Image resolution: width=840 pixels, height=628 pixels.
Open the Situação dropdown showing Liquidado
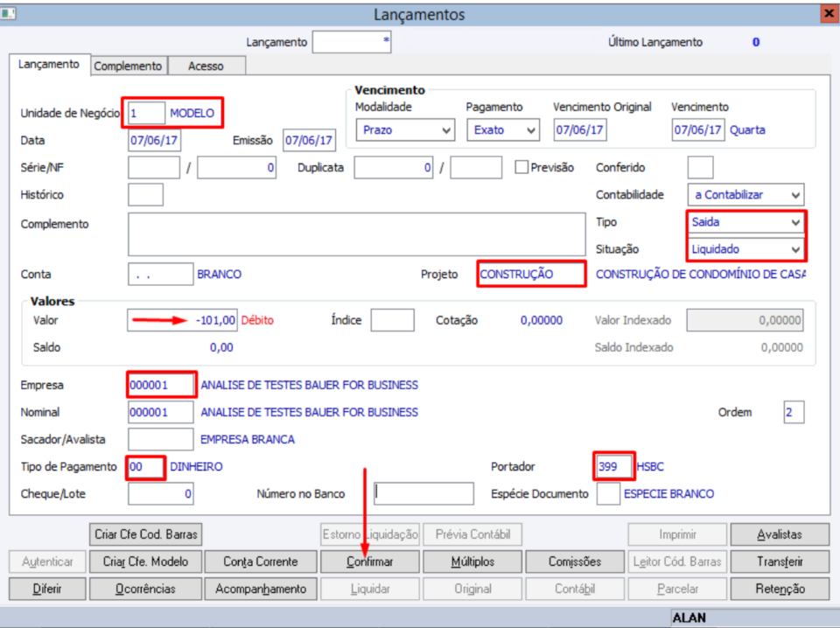tap(745, 249)
